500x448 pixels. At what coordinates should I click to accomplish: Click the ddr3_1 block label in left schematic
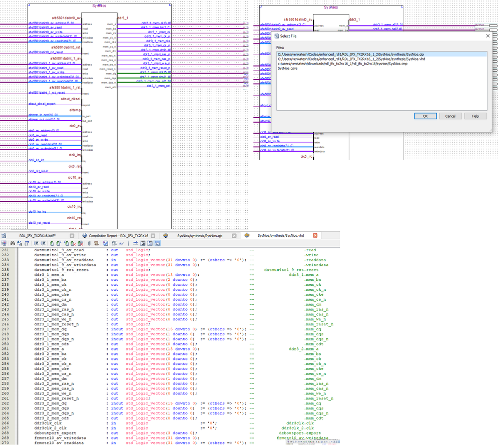pyautogui.click(x=123, y=18)
